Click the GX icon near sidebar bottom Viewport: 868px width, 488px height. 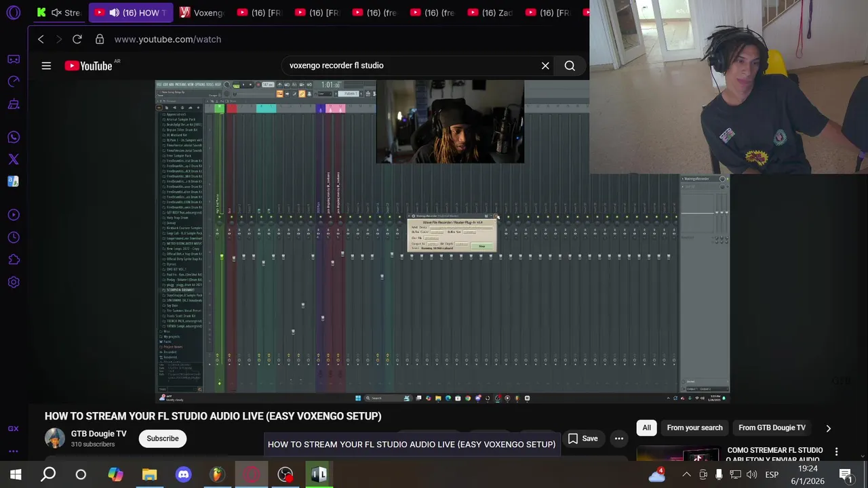click(x=14, y=428)
